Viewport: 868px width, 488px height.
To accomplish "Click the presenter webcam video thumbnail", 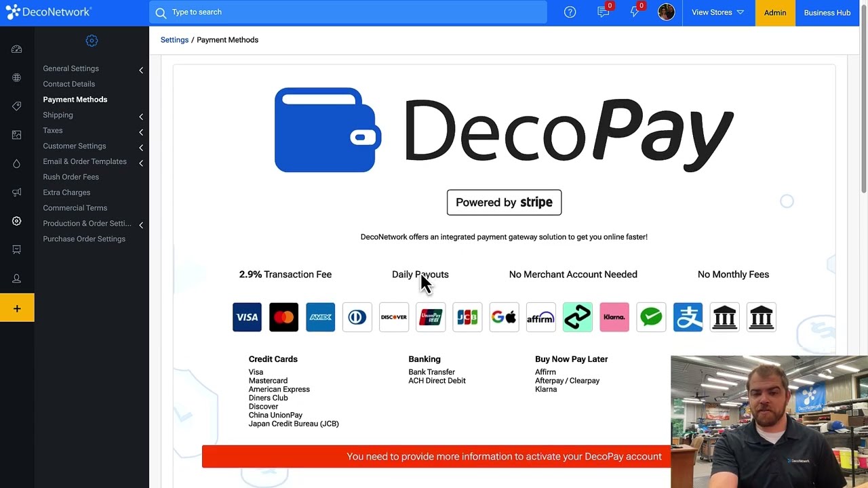I will pyautogui.click(x=769, y=422).
